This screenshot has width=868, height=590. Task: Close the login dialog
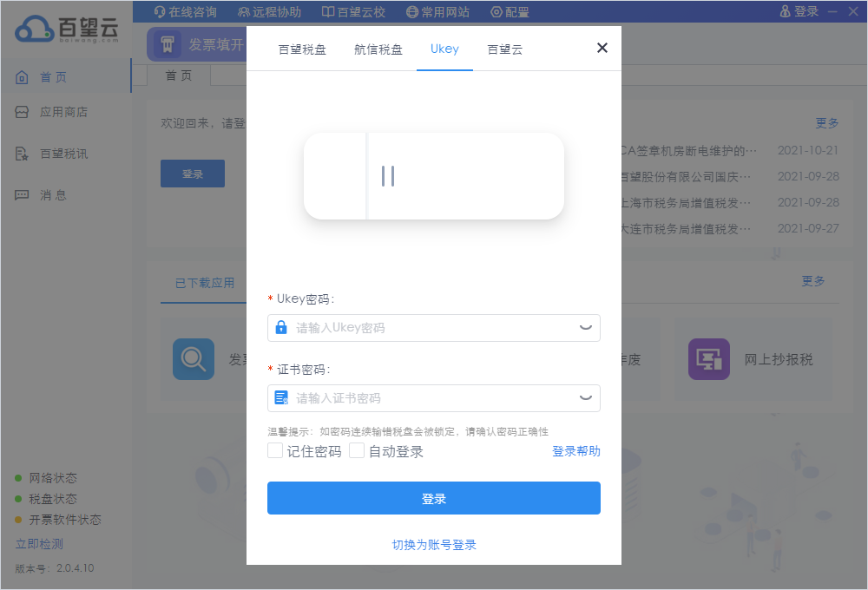click(x=602, y=48)
